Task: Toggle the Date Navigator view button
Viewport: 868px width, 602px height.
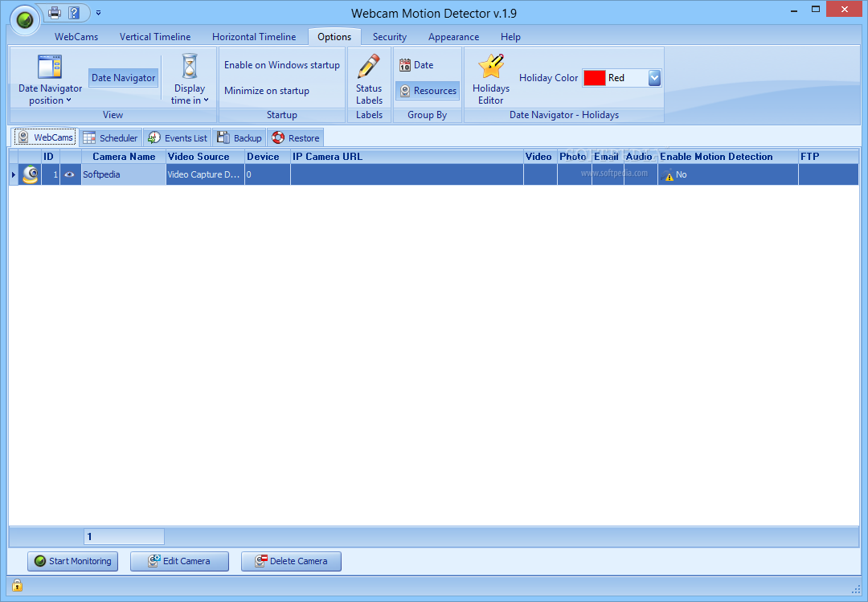Action: (124, 77)
